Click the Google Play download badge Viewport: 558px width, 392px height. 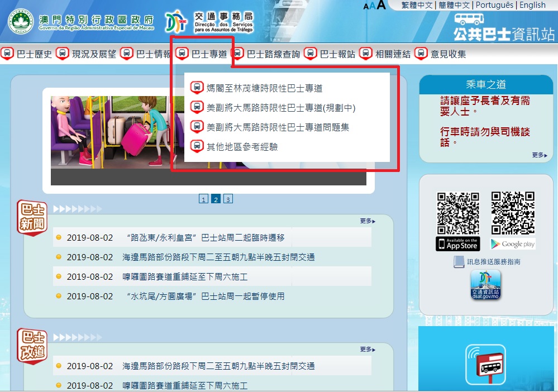512,243
